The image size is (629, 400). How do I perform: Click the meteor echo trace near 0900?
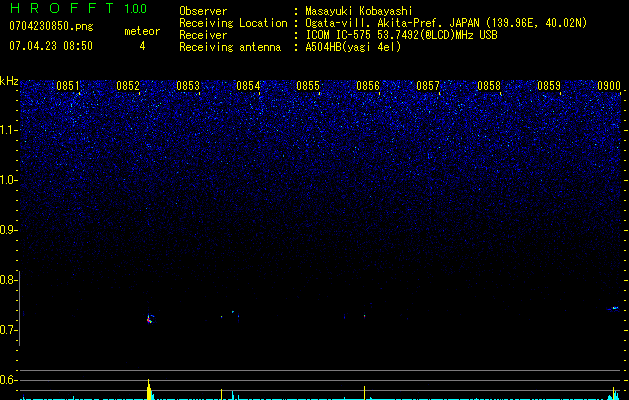613,309
